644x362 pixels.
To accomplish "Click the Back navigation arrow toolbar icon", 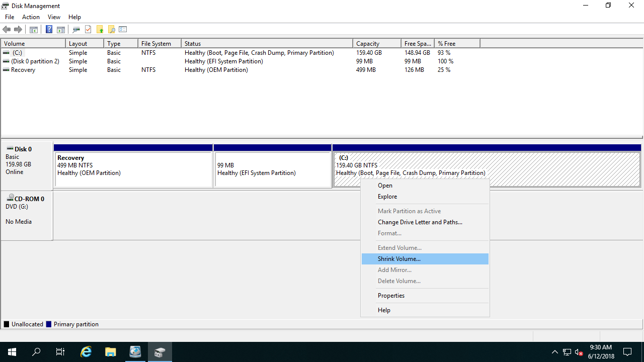I will click(7, 29).
